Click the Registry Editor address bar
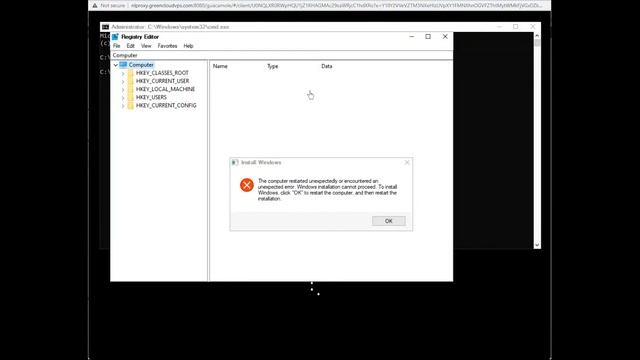 coord(281,55)
